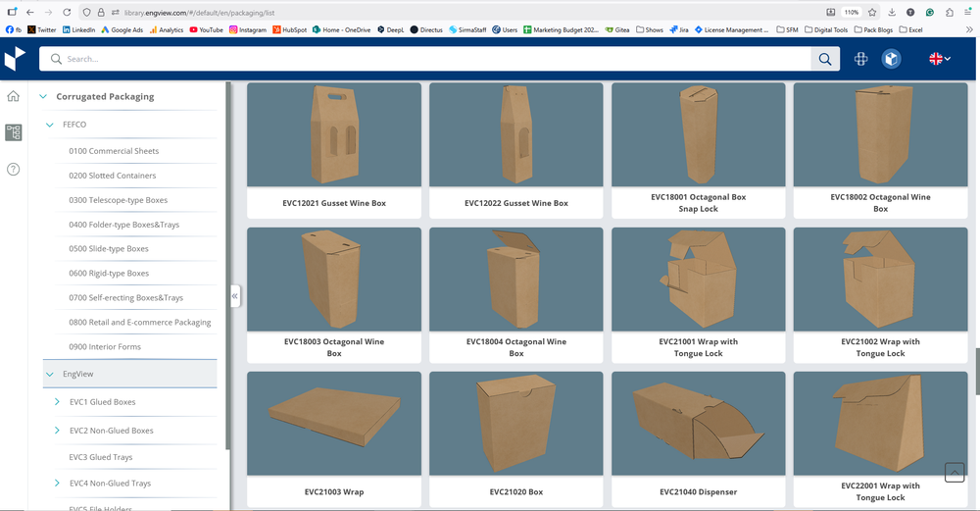This screenshot has height=511, width=980.
Task: Open the Digital Tools bookmarks folder
Action: 826,29
